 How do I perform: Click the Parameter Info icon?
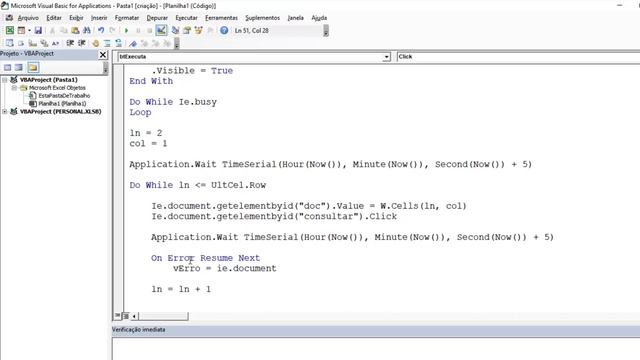point(44,43)
